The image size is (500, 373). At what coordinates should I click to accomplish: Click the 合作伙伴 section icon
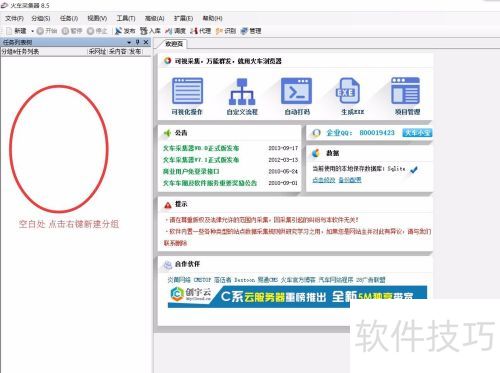pyautogui.click(x=167, y=264)
